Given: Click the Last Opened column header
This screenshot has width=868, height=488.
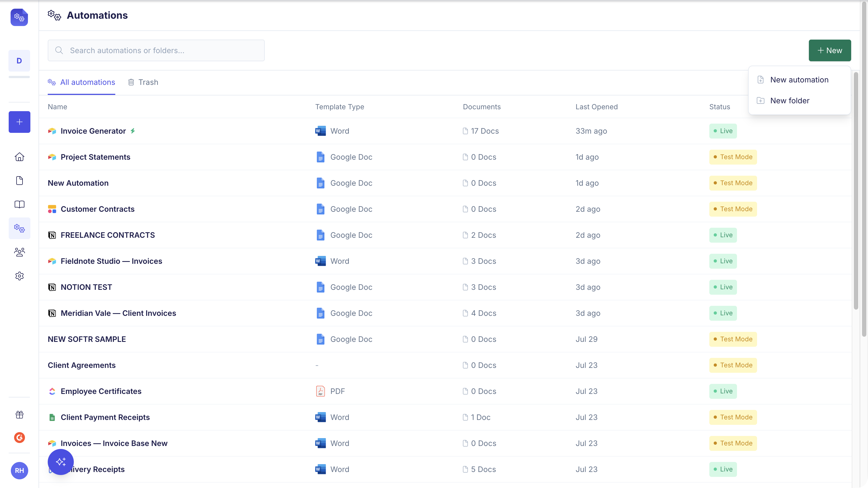Looking at the screenshot, I should 596,107.
